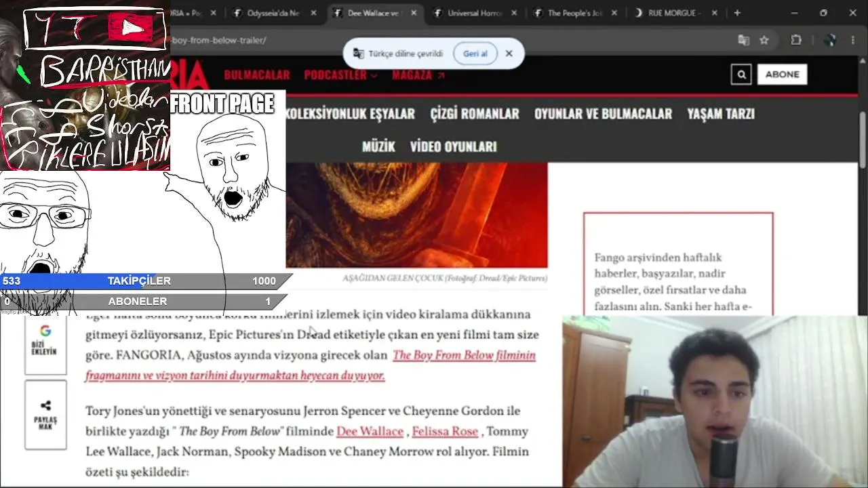This screenshot has width=868, height=488.
Task: Click the share 'Paylaşmak' icon button
Action: [x=45, y=415]
